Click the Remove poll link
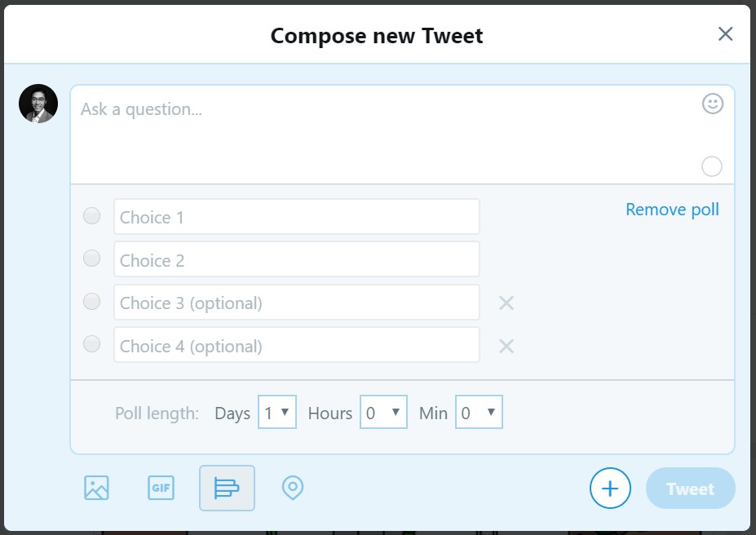 click(672, 210)
